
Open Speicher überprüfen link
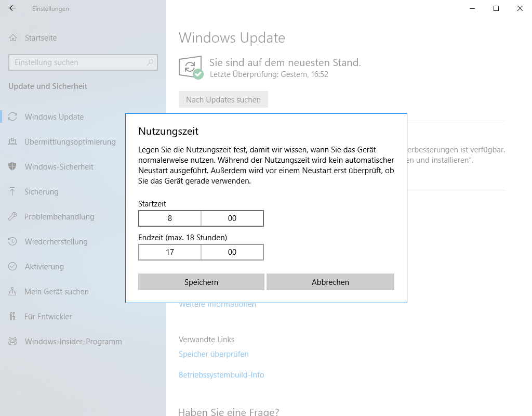point(214,354)
